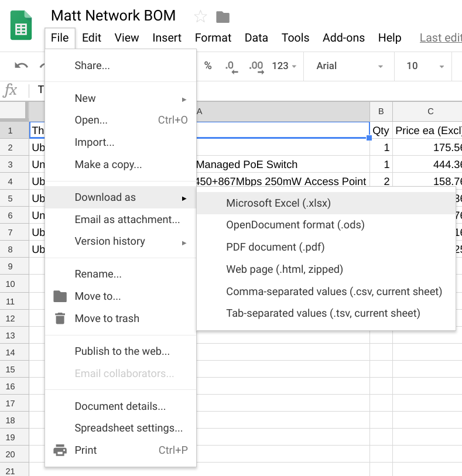The image size is (462, 476).
Task: Select Comma-separated values (.csv) option
Action: [x=334, y=292]
